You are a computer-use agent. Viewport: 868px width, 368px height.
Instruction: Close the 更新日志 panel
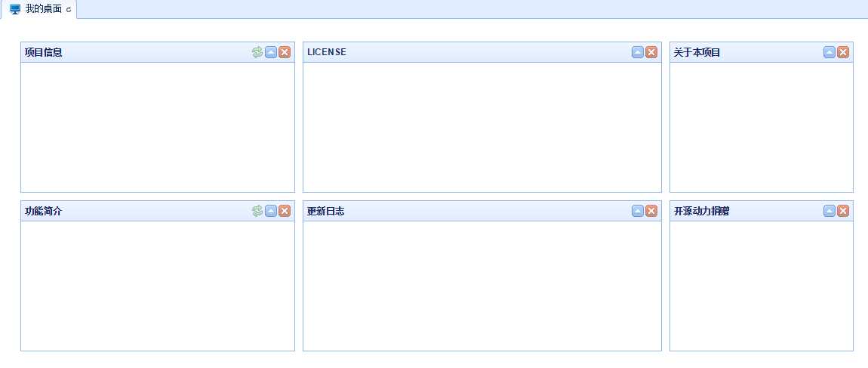[x=651, y=211]
